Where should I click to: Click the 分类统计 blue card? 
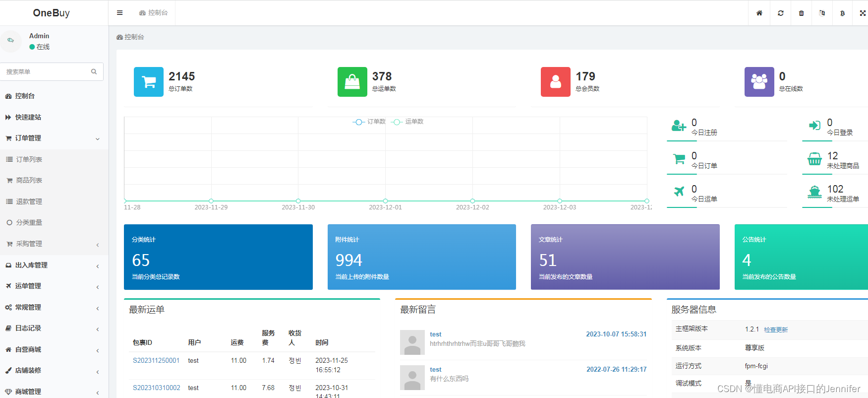point(218,257)
